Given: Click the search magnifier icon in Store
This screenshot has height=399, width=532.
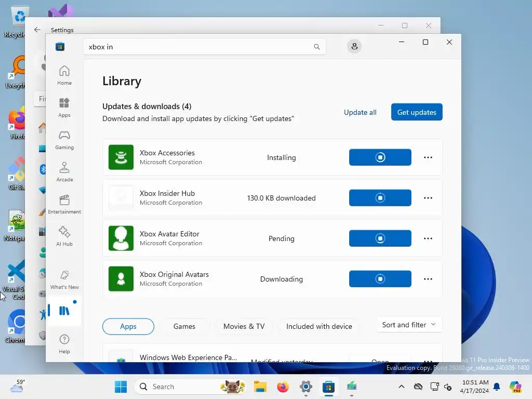Looking at the screenshot, I should [x=316, y=47].
